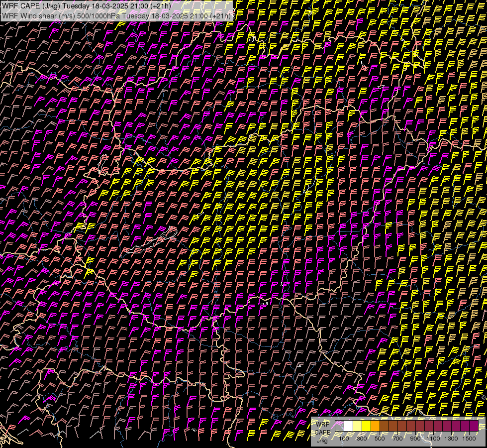Screen dimensions: 487x448
Task: Select the pale yellow CAPE legend swatch
Action: click(358, 426)
